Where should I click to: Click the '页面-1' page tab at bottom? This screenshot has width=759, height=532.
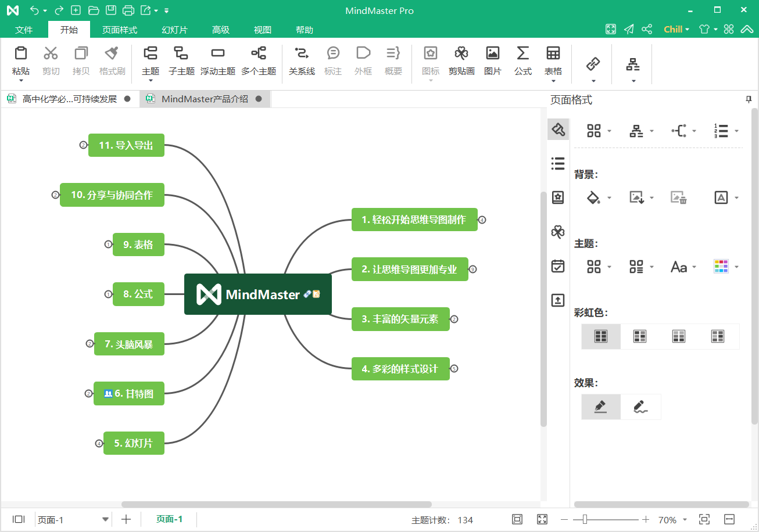point(169,519)
